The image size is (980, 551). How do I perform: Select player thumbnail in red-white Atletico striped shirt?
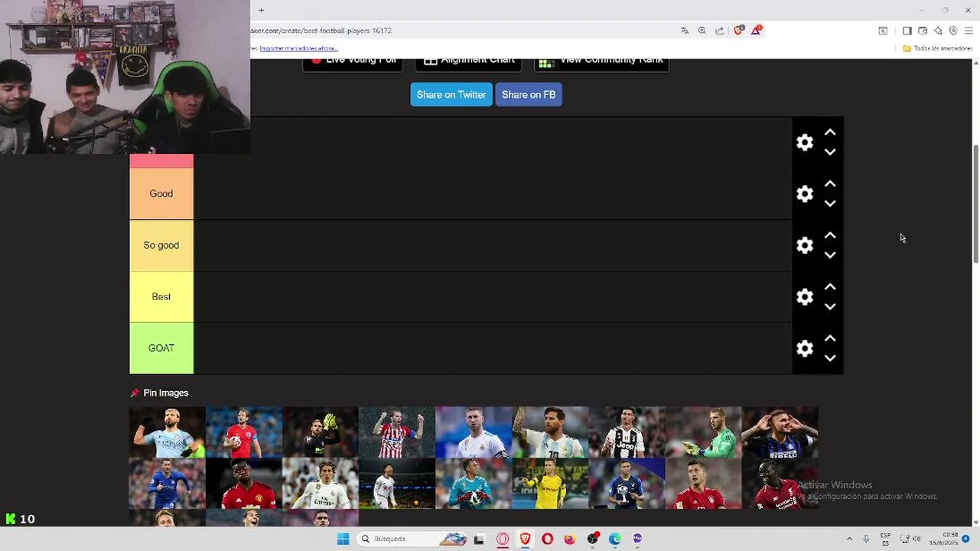click(x=397, y=432)
